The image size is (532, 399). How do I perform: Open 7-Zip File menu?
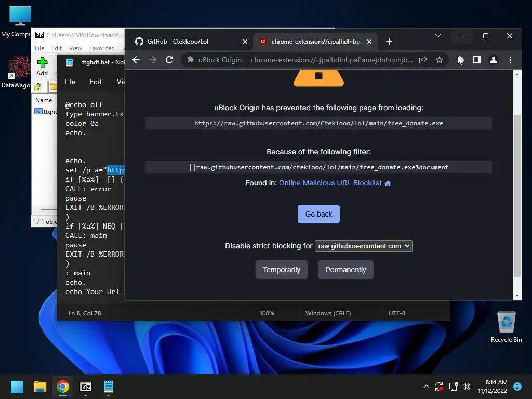pos(39,48)
